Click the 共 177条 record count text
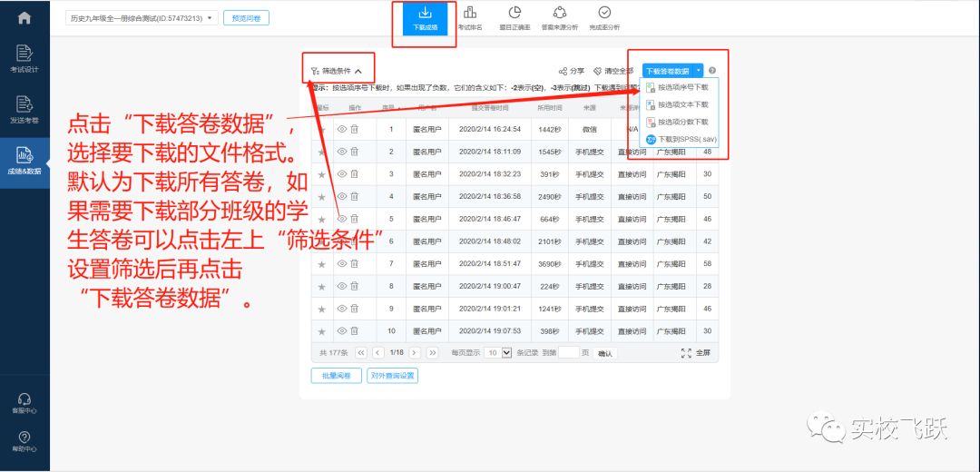 click(334, 352)
